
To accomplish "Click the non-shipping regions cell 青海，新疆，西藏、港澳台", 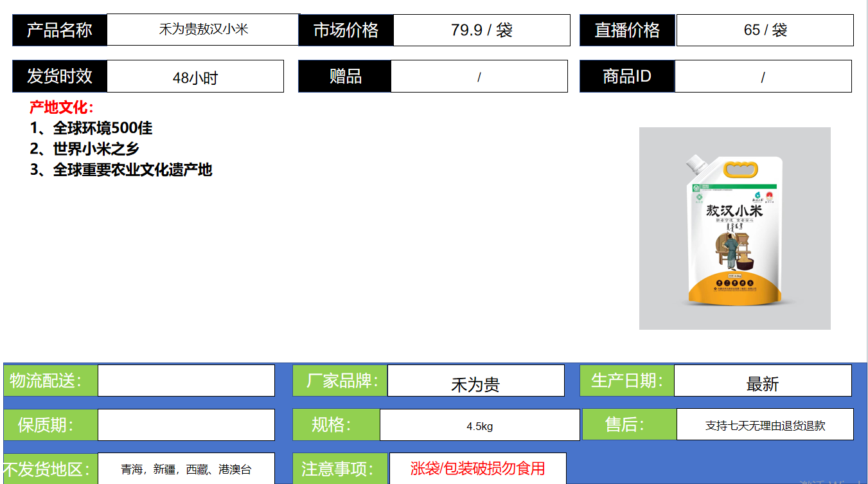I will pyautogui.click(x=186, y=469).
